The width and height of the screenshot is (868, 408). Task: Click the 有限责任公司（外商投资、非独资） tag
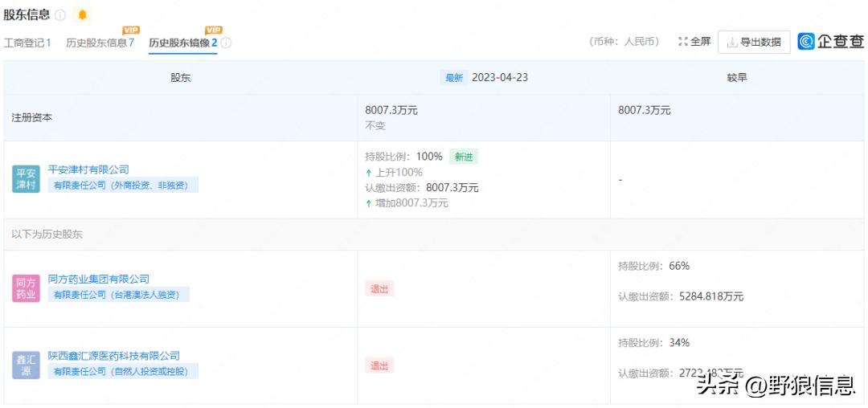click(123, 186)
